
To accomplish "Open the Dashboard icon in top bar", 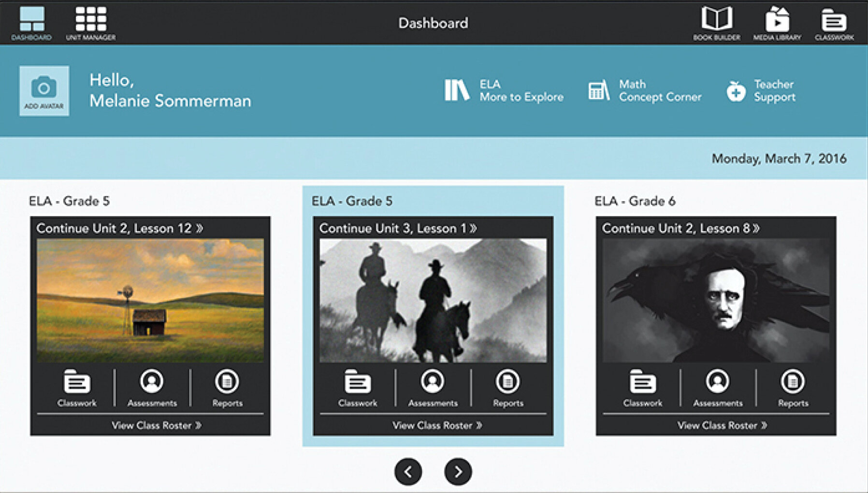I will [x=31, y=23].
